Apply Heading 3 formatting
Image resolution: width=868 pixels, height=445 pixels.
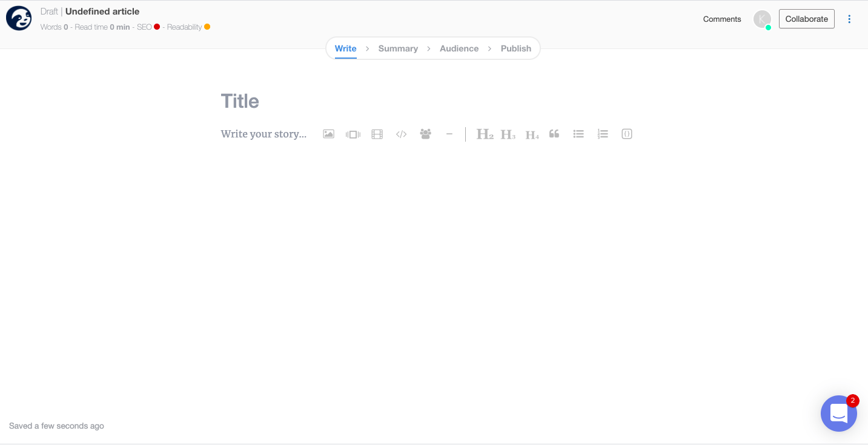point(508,134)
